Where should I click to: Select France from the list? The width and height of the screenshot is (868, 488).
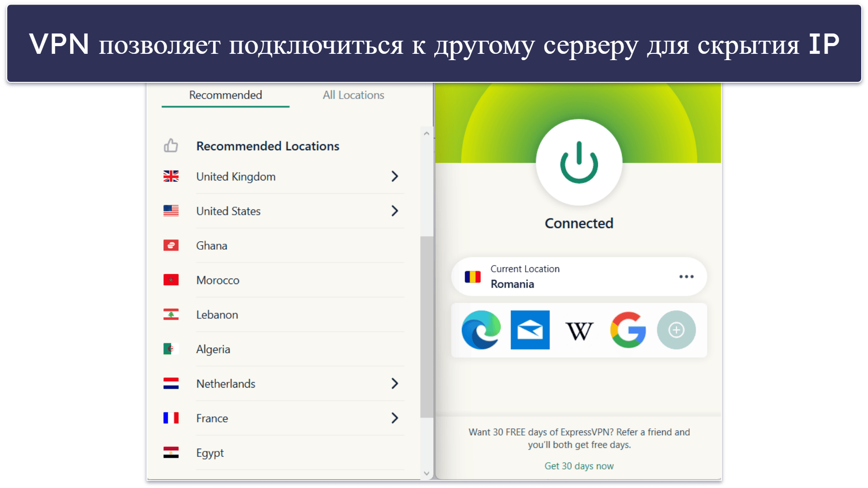coord(284,418)
